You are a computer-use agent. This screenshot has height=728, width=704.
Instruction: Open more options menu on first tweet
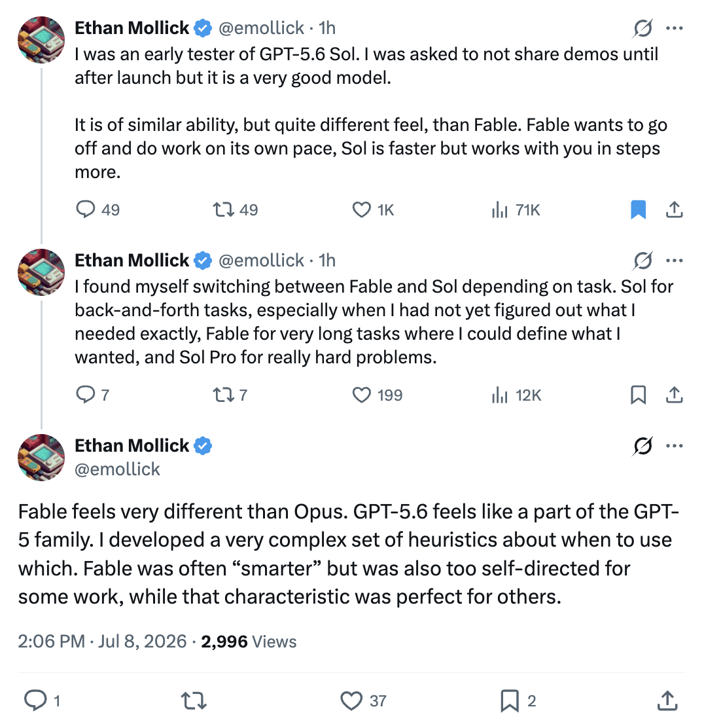[674, 28]
